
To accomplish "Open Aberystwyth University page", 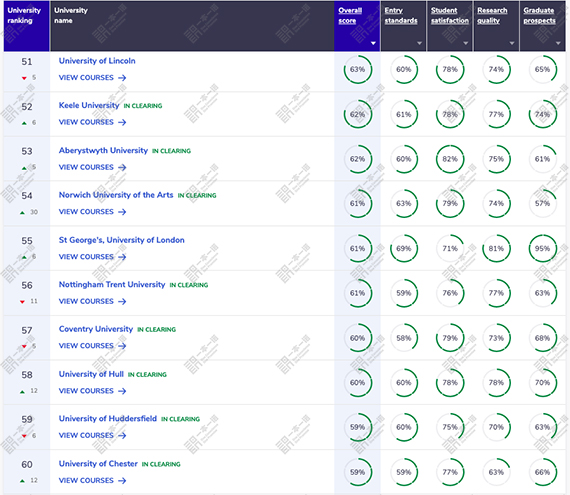I will pyautogui.click(x=103, y=150).
